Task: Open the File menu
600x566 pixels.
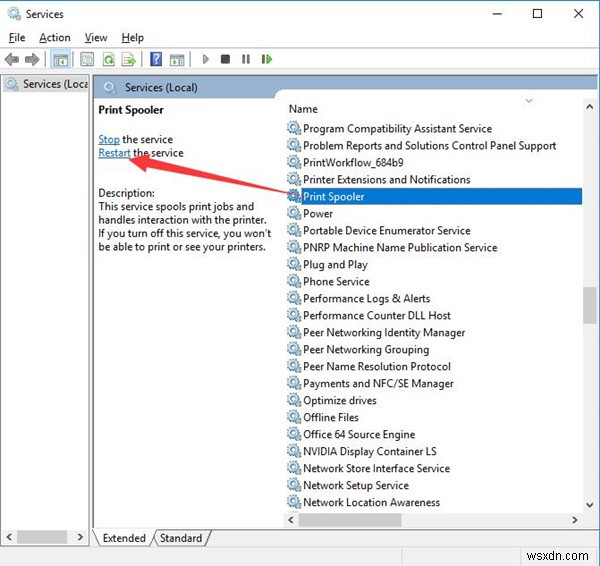Action: pyautogui.click(x=17, y=38)
